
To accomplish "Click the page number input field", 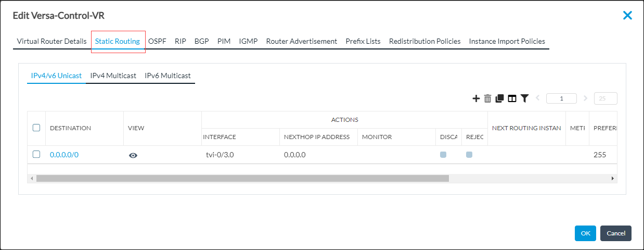I will [561, 98].
